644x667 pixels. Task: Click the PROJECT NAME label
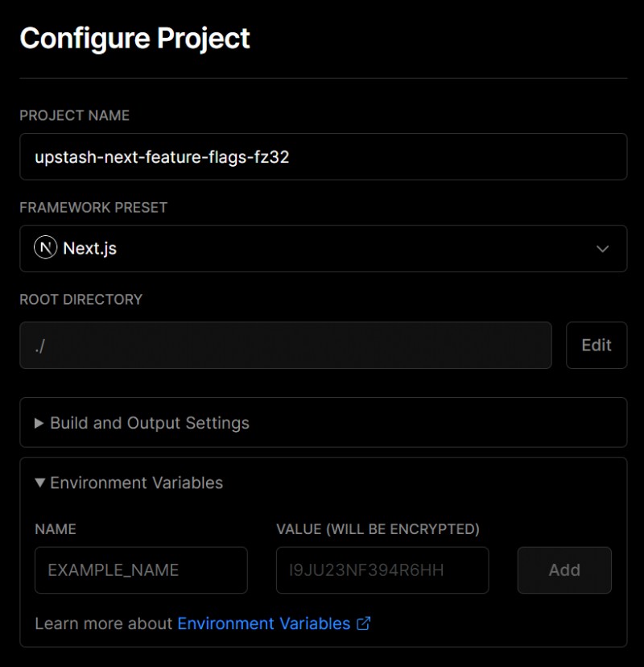pos(74,115)
